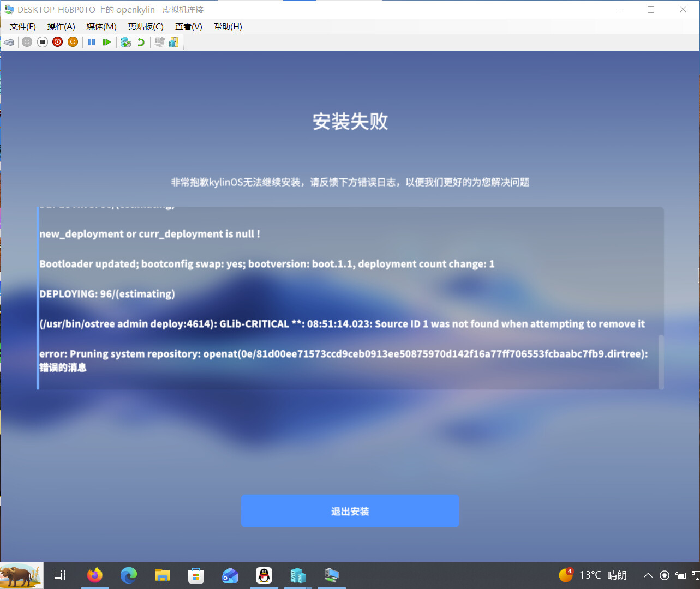Open Firefox from the taskbar
Image resolution: width=700 pixels, height=589 pixels.
click(x=95, y=575)
